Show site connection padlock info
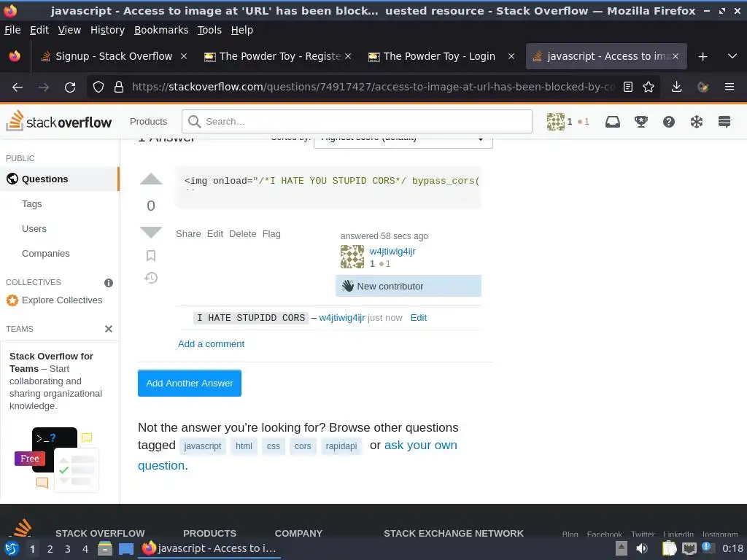The height and width of the screenshot is (560, 747). [x=119, y=87]
